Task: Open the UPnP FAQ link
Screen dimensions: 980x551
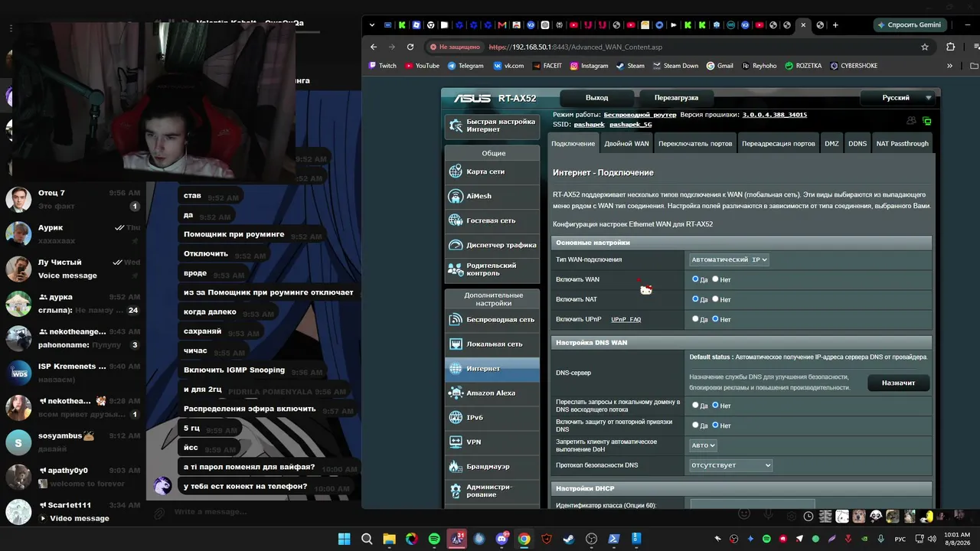Action: click(x=626, y=319)
